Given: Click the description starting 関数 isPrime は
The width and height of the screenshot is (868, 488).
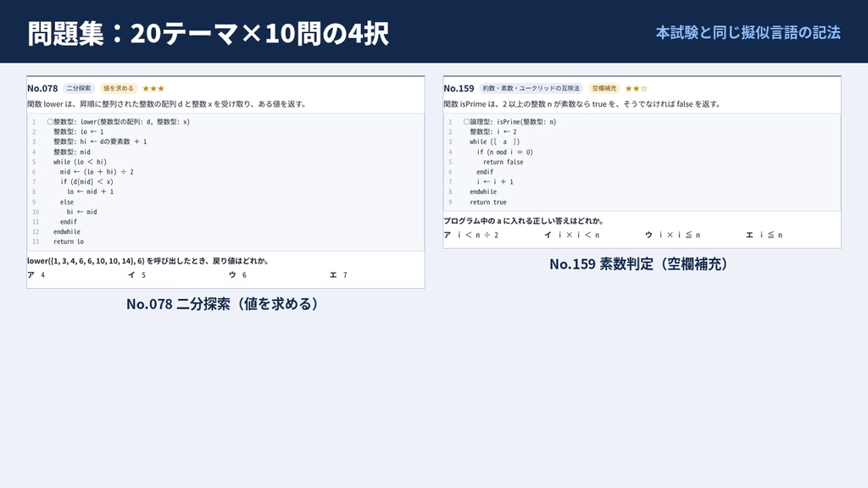Looking at the screenshot, I should click(582, 104).
